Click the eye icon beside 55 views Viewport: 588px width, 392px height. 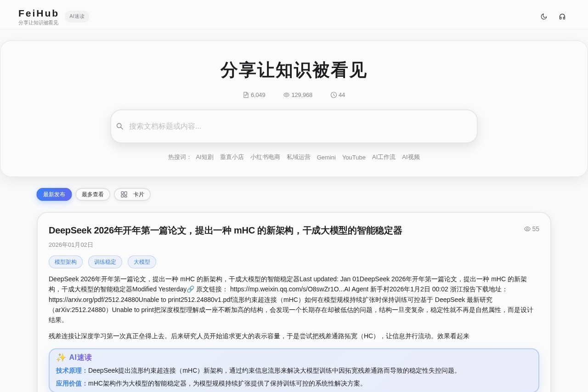point(527,229)
